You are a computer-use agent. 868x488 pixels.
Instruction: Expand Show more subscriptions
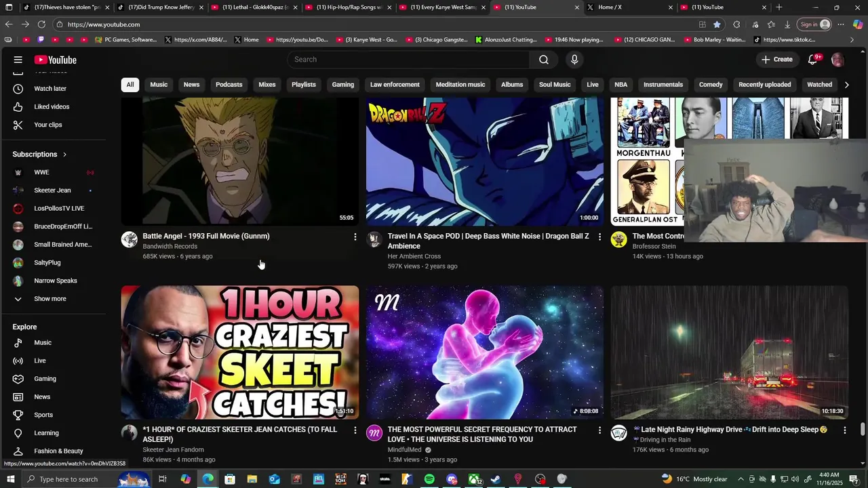click(50, 299)
